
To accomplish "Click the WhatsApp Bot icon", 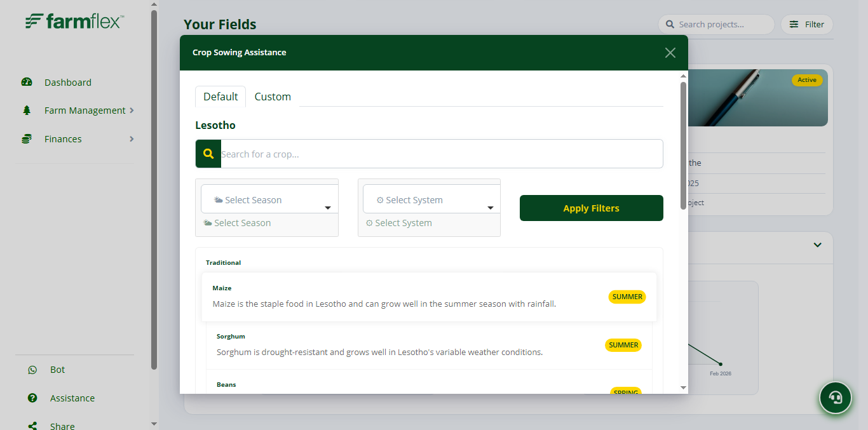I will (x=32, y=370).
